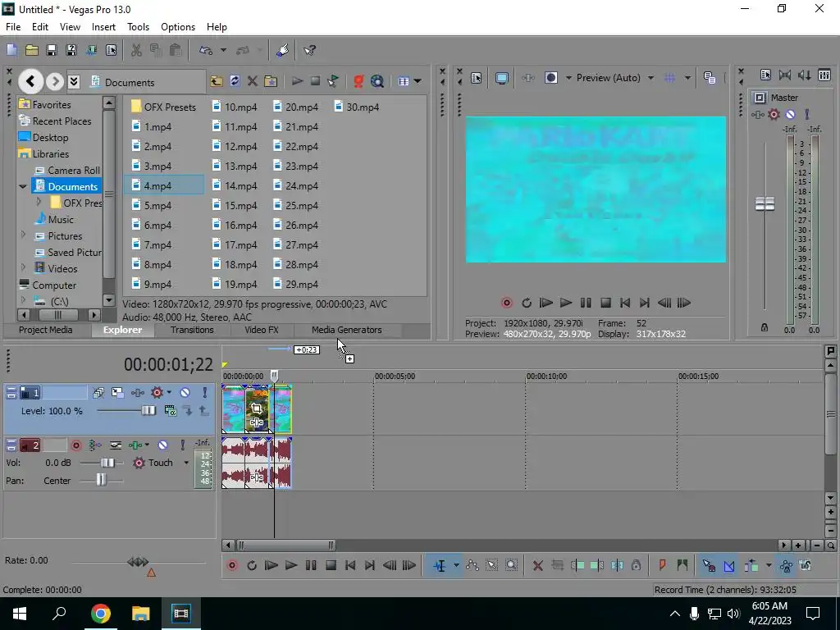
Task: Start preview of selected Explorer file
Action: tap(297, 81)
